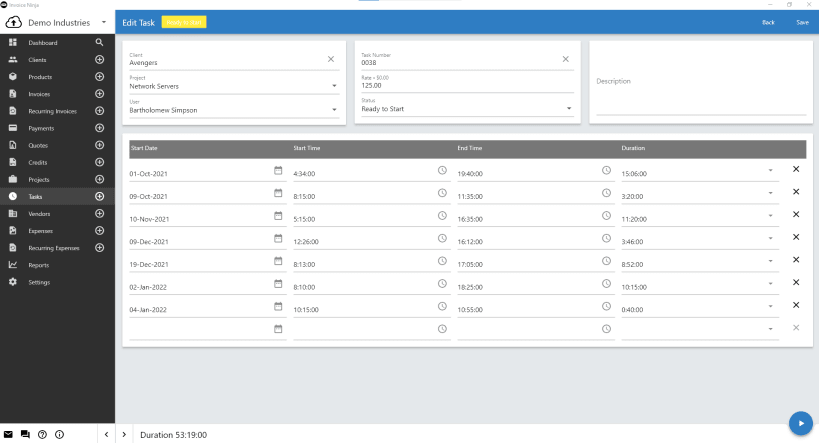Image resolution: width=819 pixels, height=443 pixels.
Task: Open calendar picker for 04-Jan-2022 row
Action: 278,306
